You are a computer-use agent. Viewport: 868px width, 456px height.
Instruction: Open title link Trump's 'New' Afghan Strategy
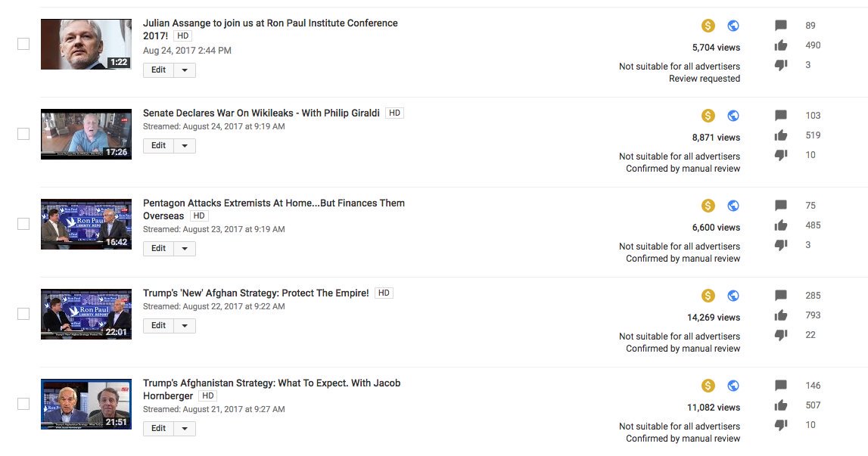256,293
